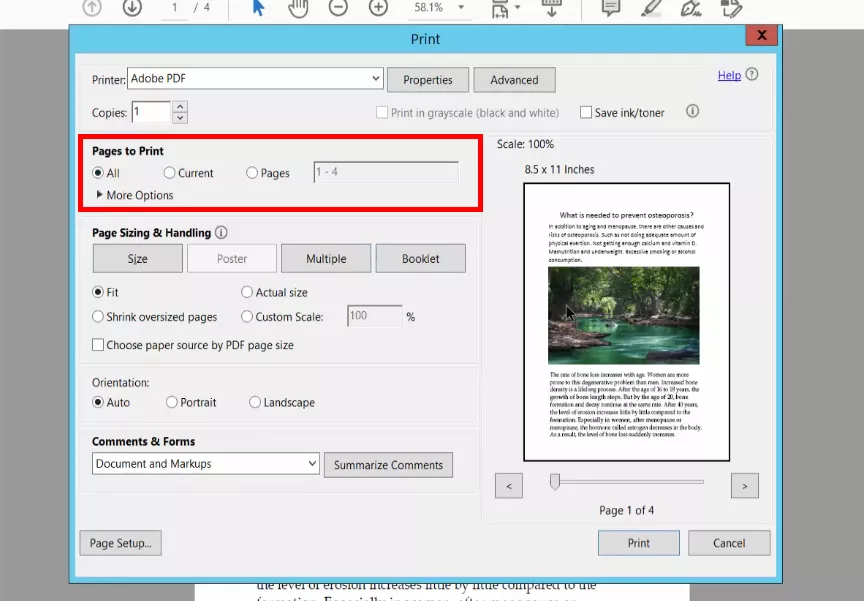This screenshot has height=601, width=864.
Task: Enable the Save ink/toner checkbox
Action: [586, 112]
